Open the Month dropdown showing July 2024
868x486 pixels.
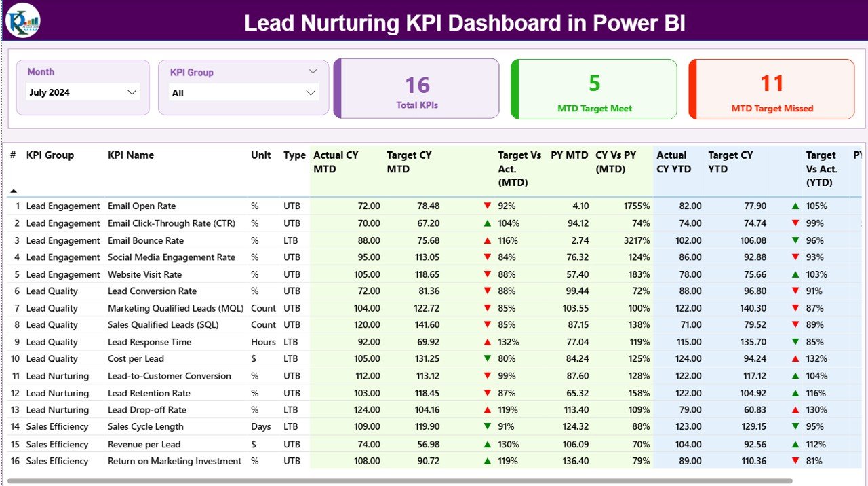(x=81, y=91)
